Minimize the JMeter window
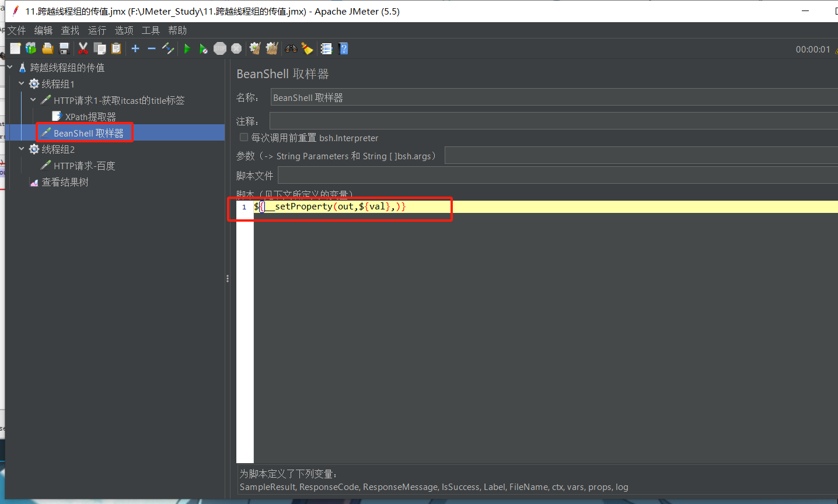Screen dimensions: 838x504 click(x=805, y=11)
